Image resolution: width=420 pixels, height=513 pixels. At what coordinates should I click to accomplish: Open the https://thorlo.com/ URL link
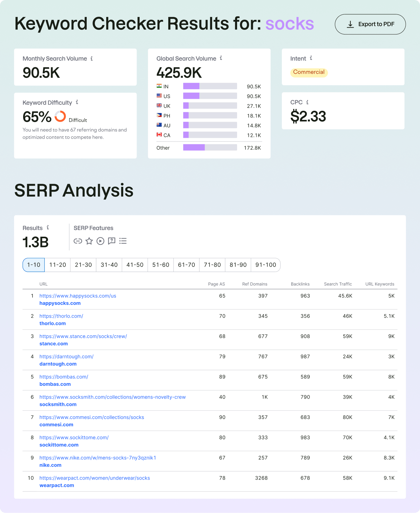(61, 316)
